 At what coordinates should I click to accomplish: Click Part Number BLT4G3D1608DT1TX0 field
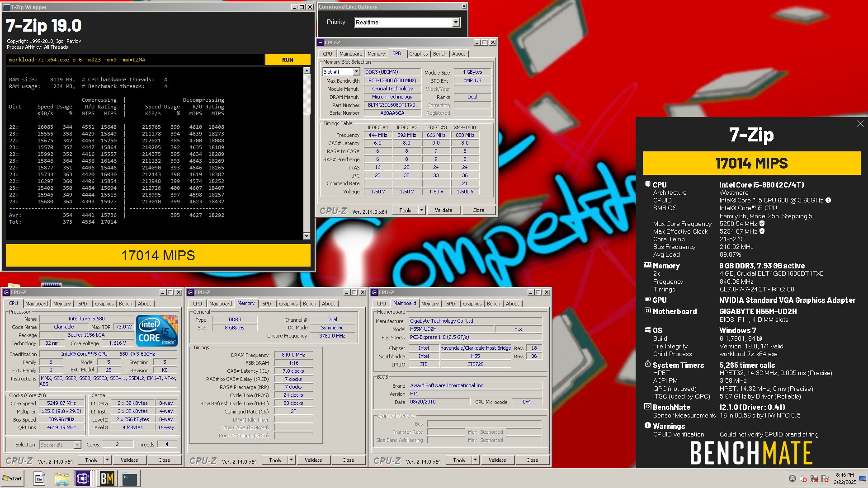(392, 105)
